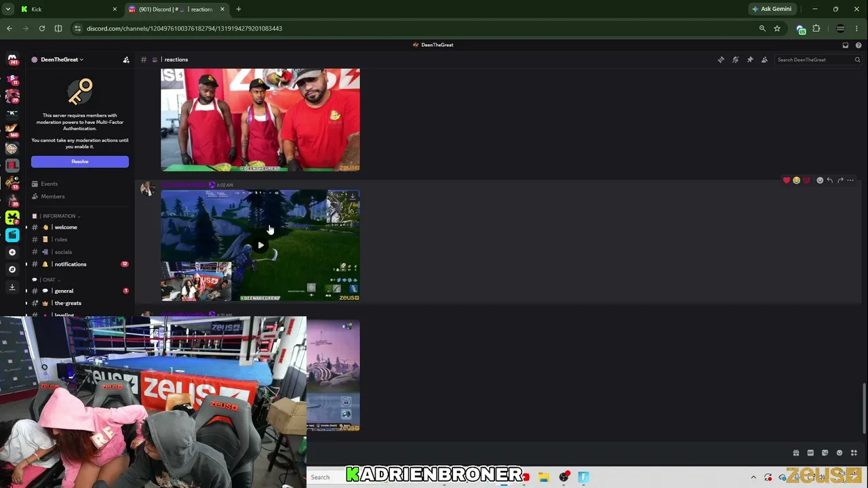The width and height of the screenshot is (868, 488).
Task: Download the Fortnite video attachment
Action: coord(353,197)
